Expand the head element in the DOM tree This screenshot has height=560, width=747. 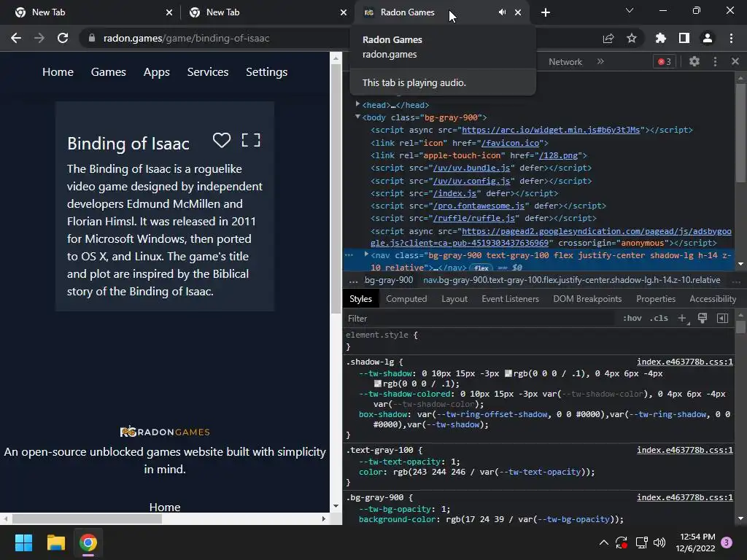click(x=357, y=104)
